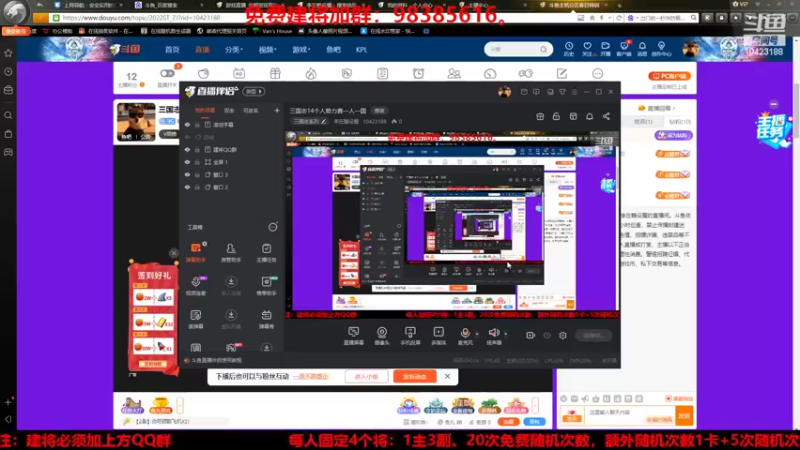Hide the 窗口 2 source
800x450 pixels.
coord(187,187)
